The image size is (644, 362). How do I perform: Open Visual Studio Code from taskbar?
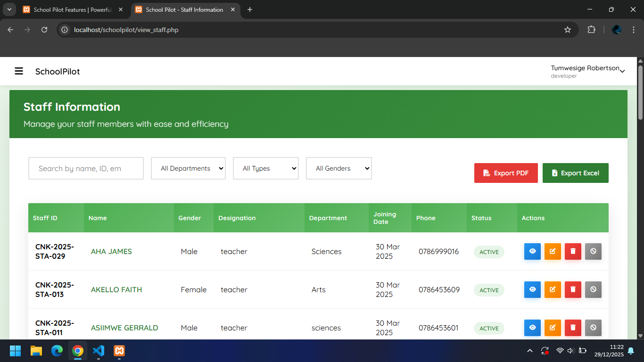click(x=99, y=351)
